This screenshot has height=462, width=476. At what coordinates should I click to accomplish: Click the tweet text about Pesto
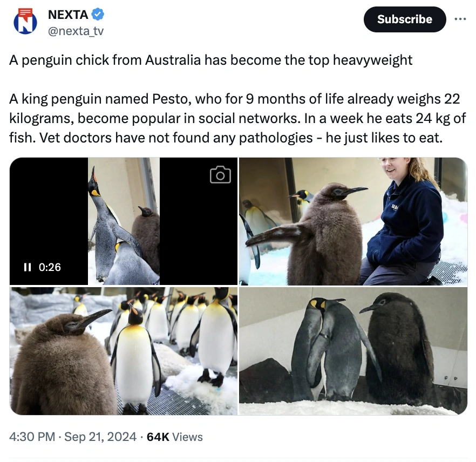coord(237,118)
